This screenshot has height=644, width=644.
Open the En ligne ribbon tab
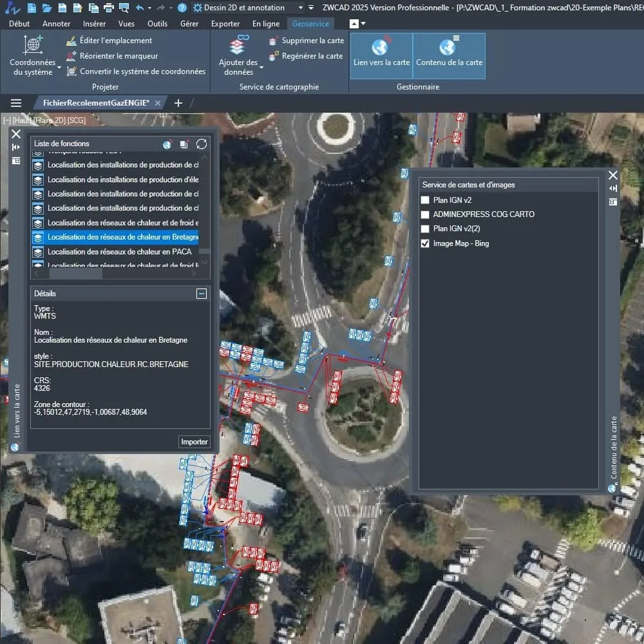[x=266, y=24]
